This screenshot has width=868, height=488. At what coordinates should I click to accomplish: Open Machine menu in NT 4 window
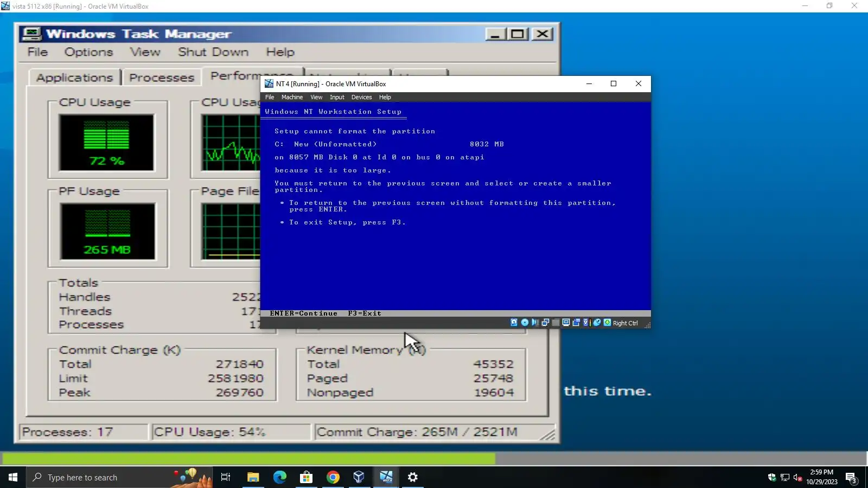[x=292, y=97]
